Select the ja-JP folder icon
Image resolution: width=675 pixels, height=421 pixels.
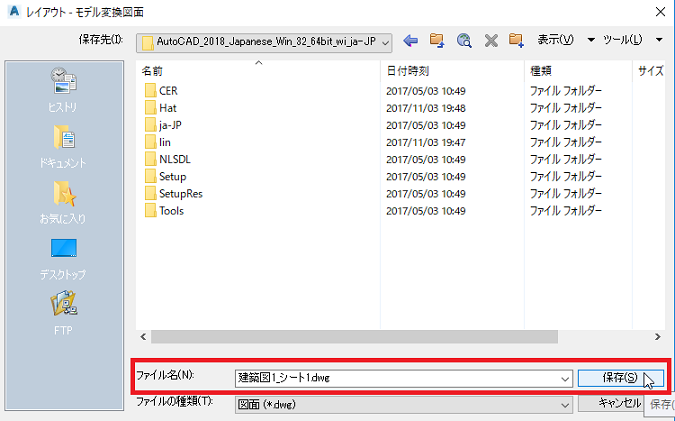[x=150, y=125]
